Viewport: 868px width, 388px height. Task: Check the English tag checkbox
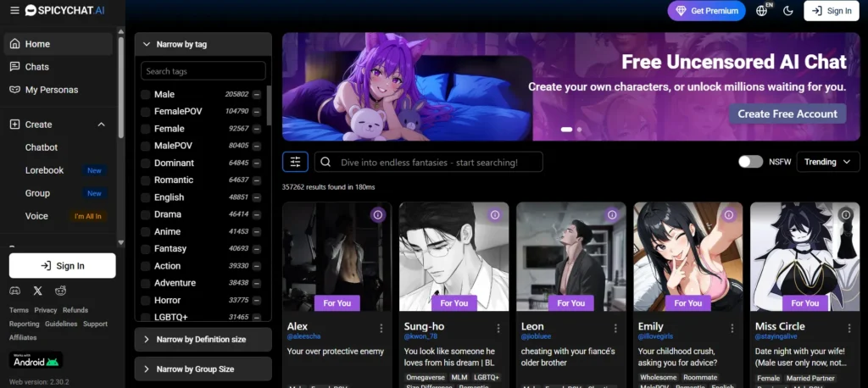click(x=146, y=197)
